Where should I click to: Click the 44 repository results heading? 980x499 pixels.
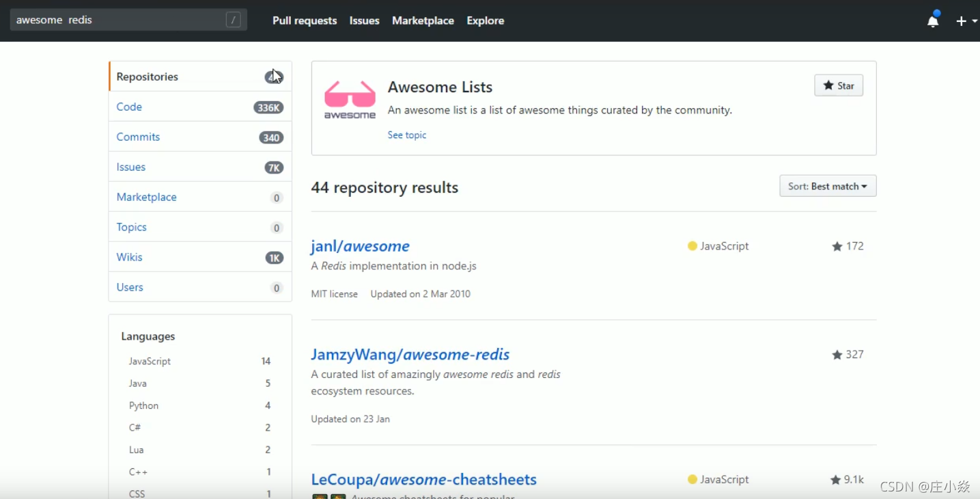pos(384,187)
